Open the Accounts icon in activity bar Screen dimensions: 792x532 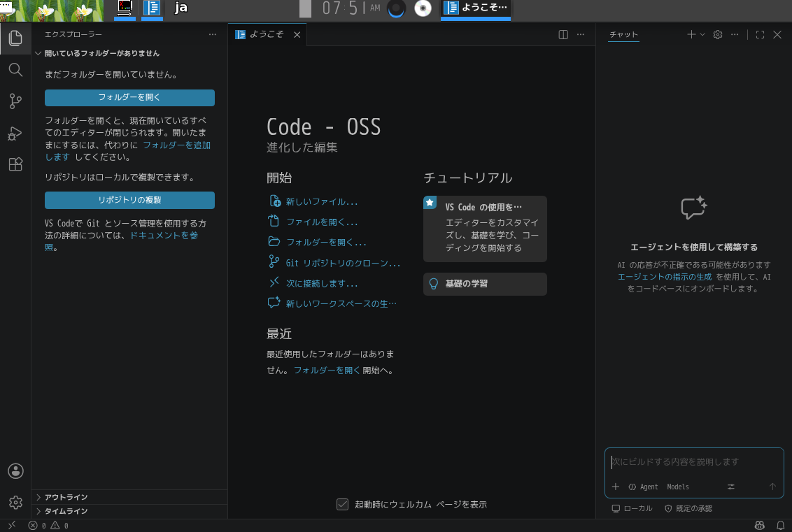pyautogui.click(x=15, y=471)
